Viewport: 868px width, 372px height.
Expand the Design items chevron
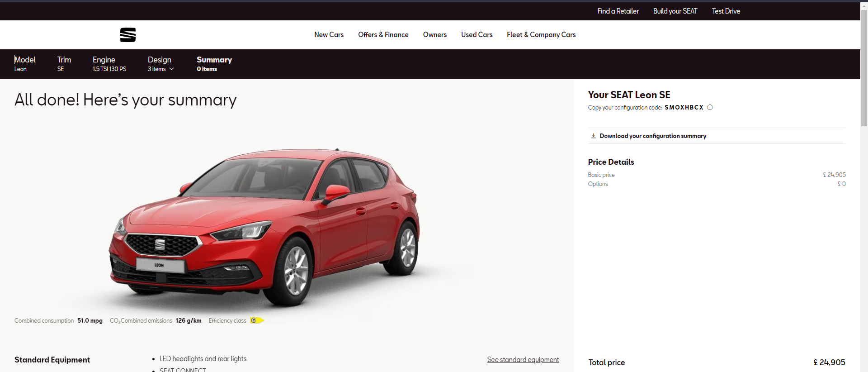(171, 69)
